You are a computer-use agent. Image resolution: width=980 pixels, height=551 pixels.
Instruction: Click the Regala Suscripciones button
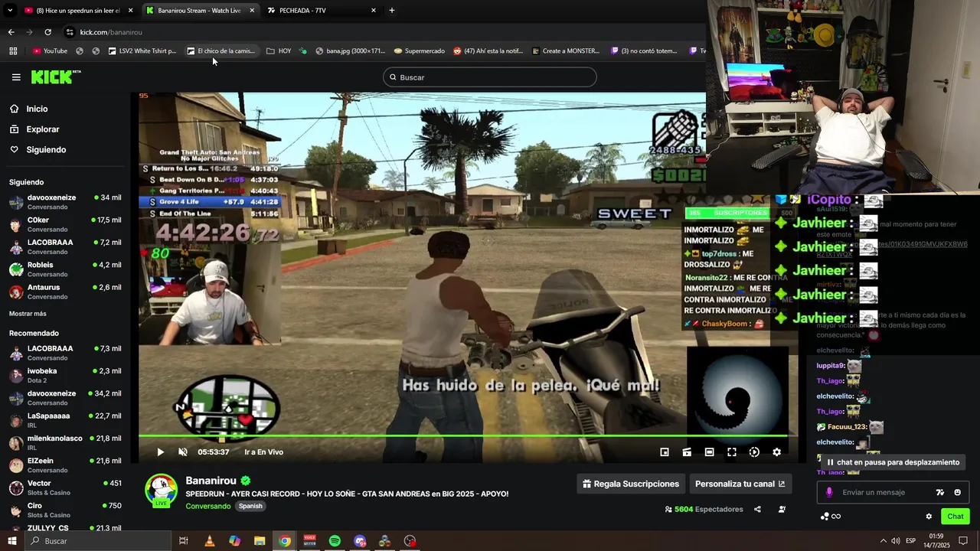tap(632, 484)
